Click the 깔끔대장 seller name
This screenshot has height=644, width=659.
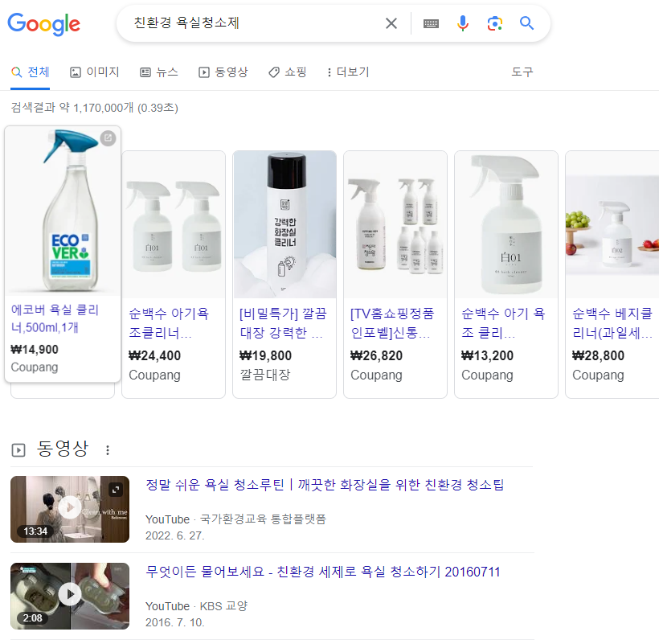(264, 375)
